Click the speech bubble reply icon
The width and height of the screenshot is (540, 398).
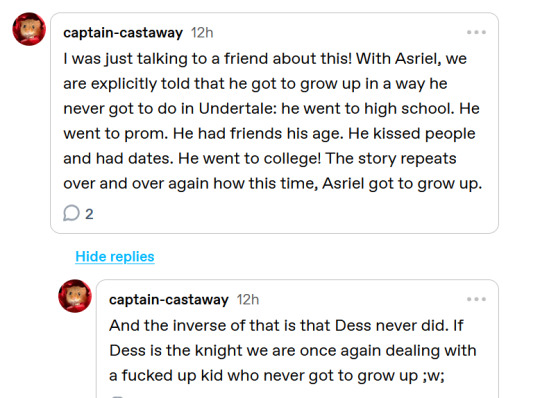coord(71,213)
